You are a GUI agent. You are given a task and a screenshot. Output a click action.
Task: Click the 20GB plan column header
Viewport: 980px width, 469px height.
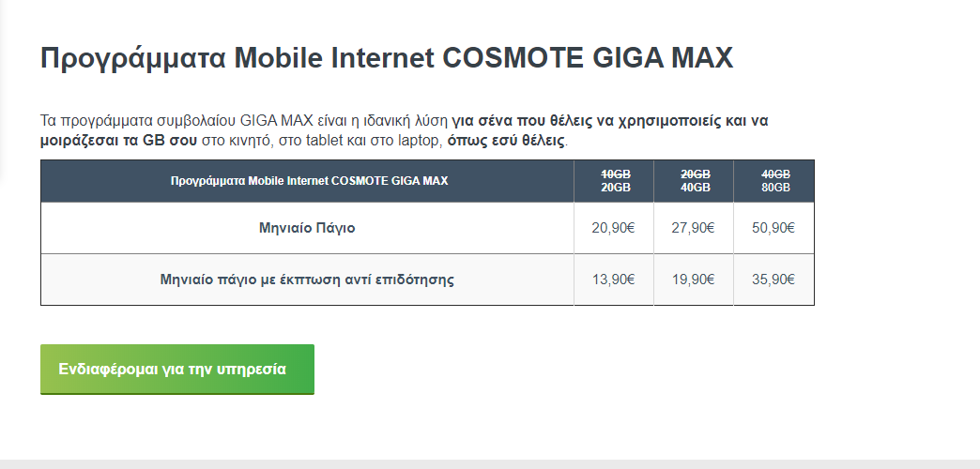point(614,181)
